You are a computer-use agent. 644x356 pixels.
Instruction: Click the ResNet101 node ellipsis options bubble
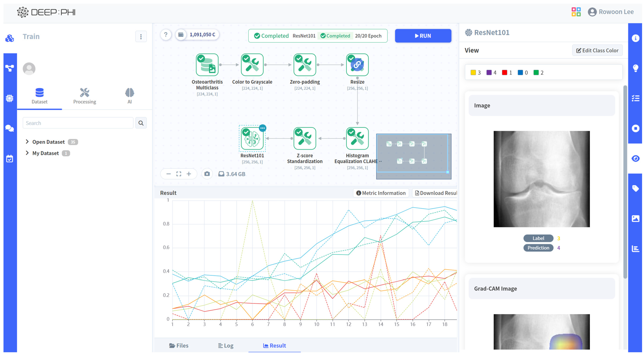point(262,128)
